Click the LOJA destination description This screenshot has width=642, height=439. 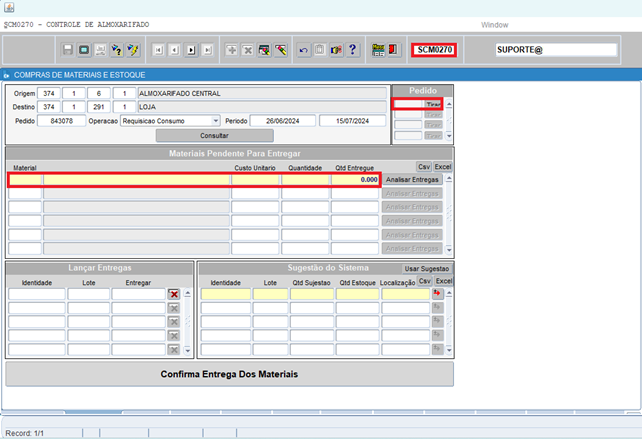[x=262, y=107]
